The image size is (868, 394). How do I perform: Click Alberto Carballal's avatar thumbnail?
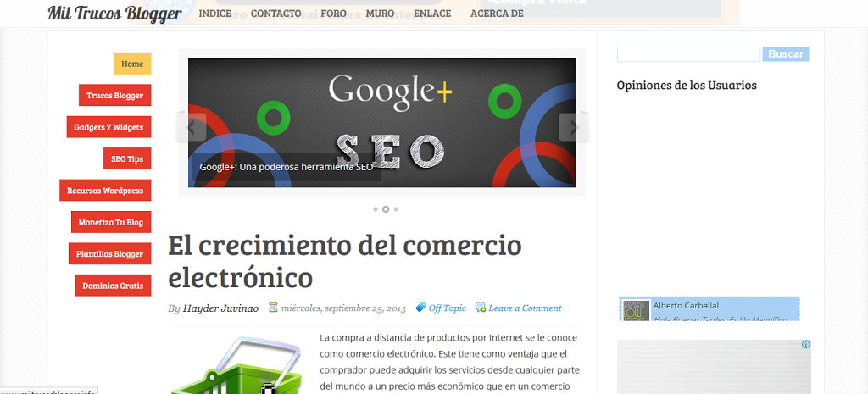[x=636, y=310]
